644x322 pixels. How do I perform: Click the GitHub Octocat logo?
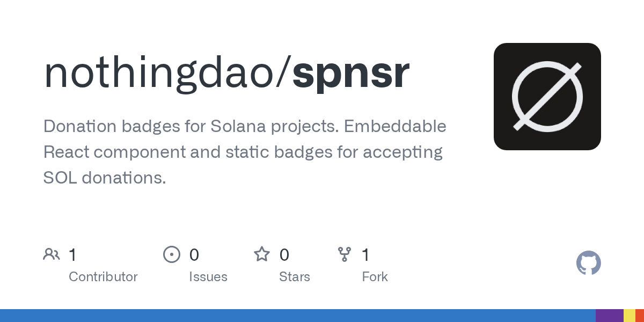pos(588,263)
